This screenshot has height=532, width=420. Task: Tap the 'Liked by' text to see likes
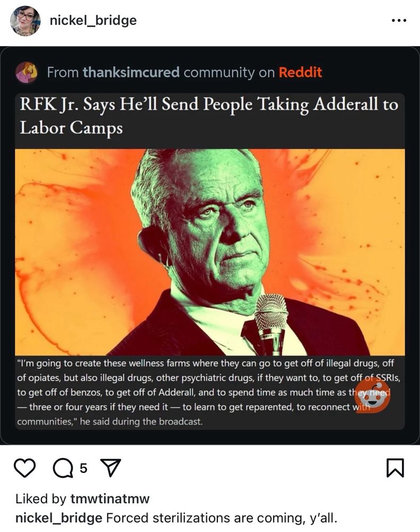point(41,499)
